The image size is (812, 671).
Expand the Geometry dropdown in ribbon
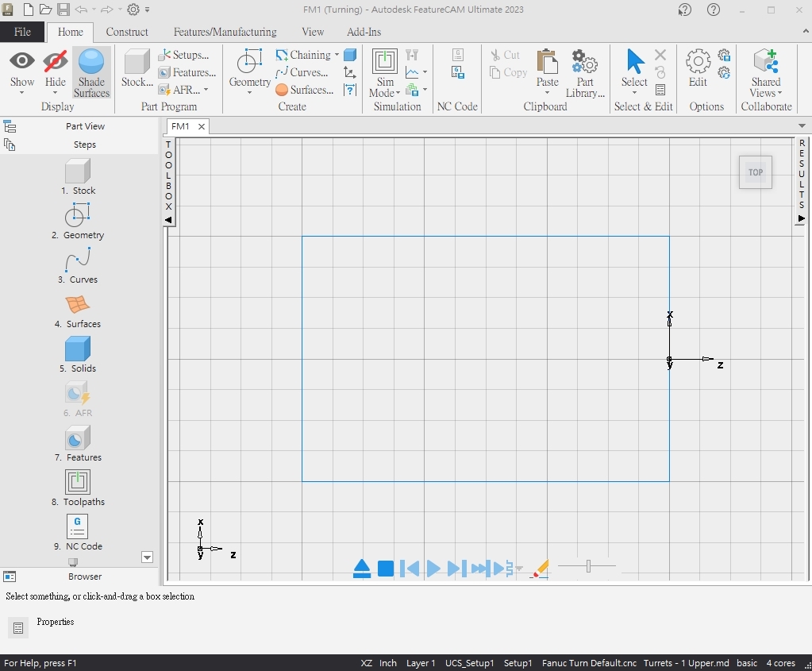tap(249, 92)
